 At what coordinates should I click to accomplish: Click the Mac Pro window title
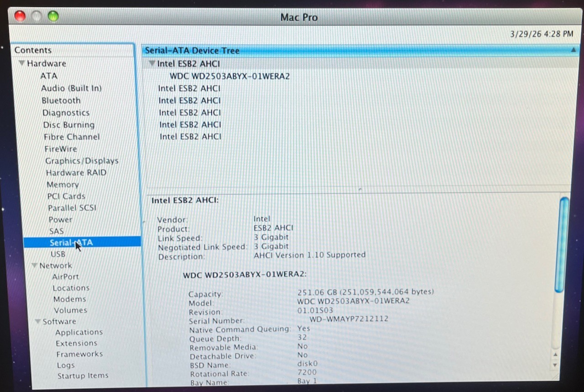click(299, 17)
